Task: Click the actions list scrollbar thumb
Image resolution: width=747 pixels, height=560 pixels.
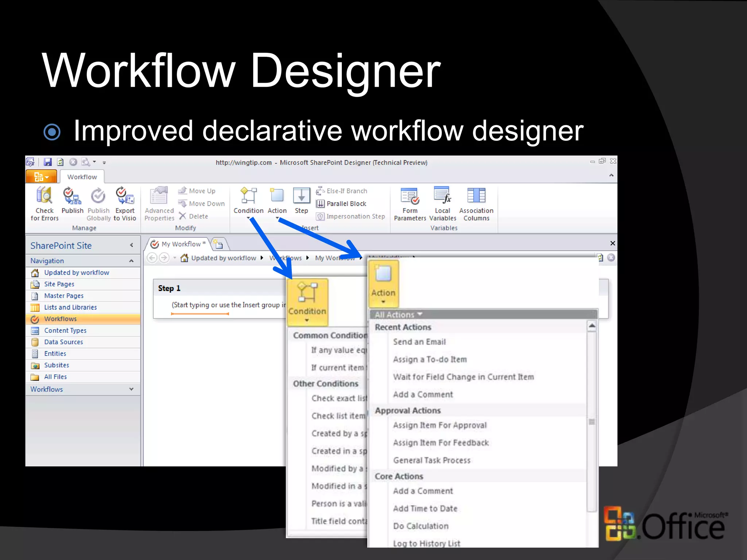Action: tap(592, 421)
